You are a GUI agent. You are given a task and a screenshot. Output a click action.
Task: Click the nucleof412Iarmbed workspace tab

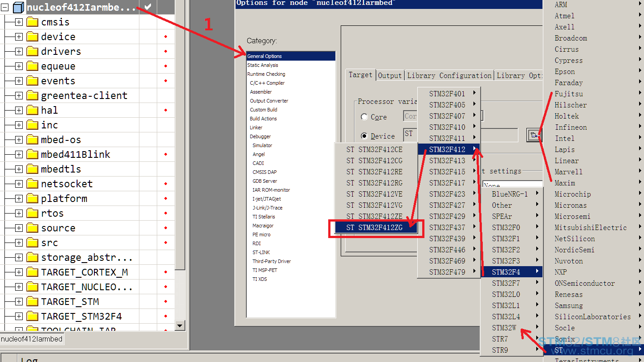[32, 339]
